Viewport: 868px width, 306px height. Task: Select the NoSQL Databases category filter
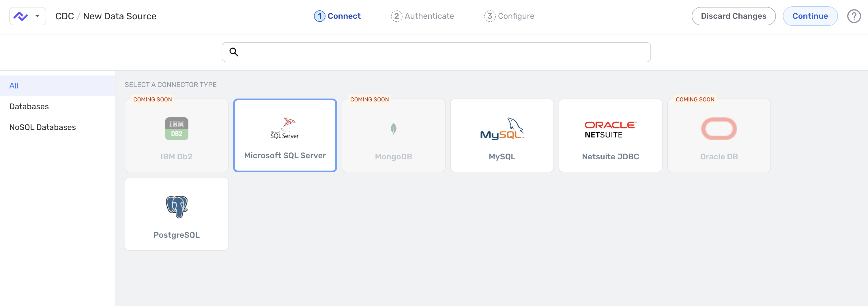click(x=57, y=127)
